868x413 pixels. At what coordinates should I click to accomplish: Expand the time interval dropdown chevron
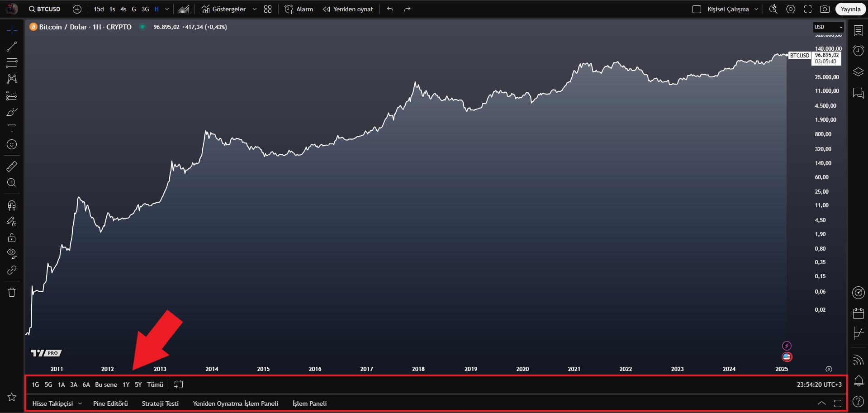tap(167, 9)
